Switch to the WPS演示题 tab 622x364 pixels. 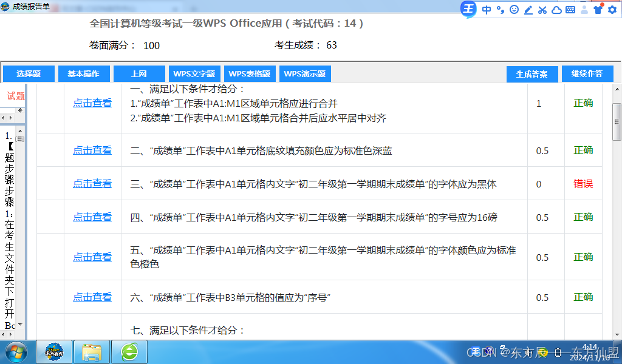pyautogui.click(x=305, y=73)
